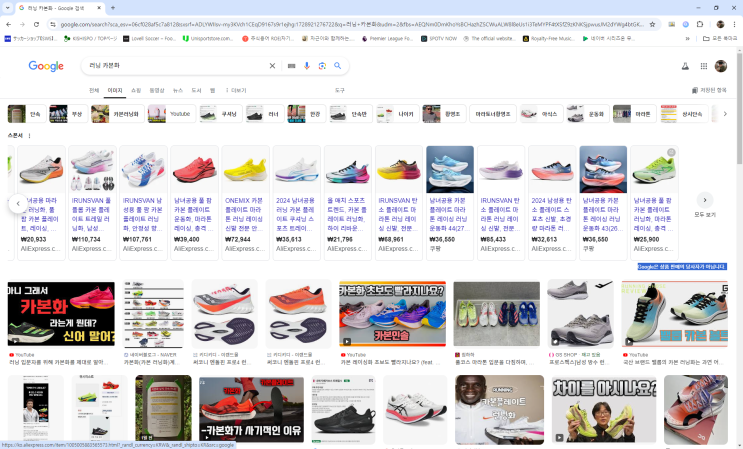Open a new browser tab

[x=113, y=8]
